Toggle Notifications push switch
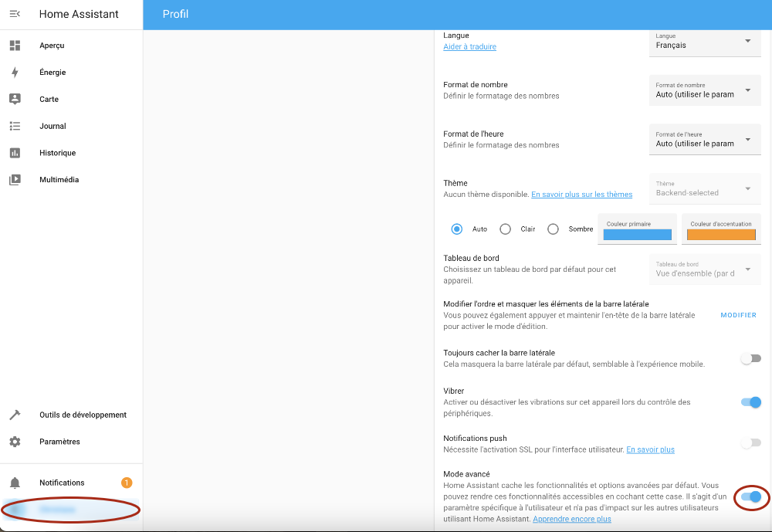Image resolution: width=772 pixels, height=532 pixels. [x=751, y=443]
